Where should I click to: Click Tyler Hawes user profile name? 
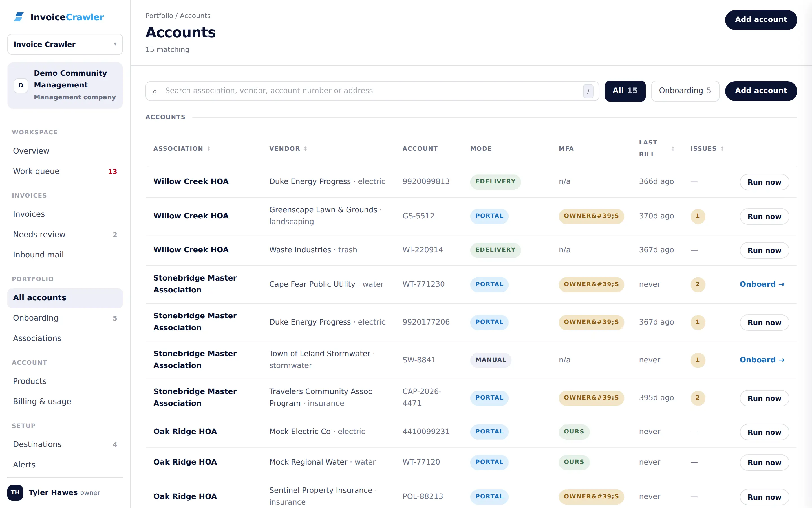coord(53,492)
